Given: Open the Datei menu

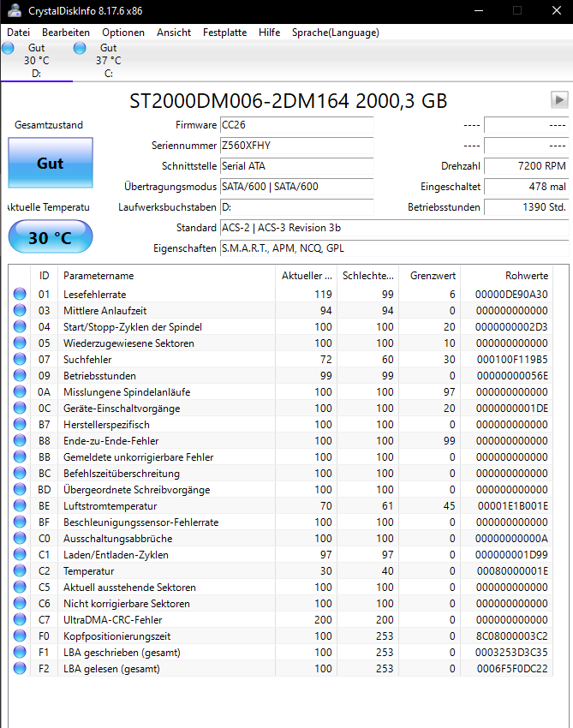Looking at the screenshot, I should pos(19,33).
